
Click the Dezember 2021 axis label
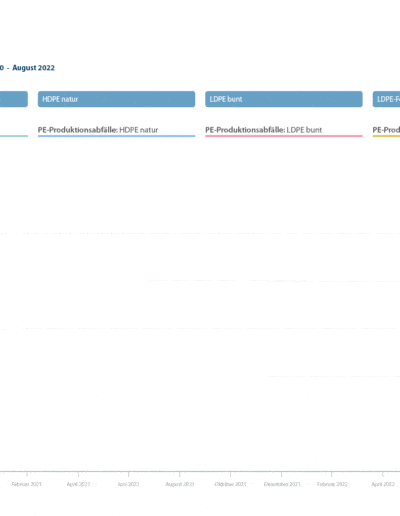(x=282, y=484)
